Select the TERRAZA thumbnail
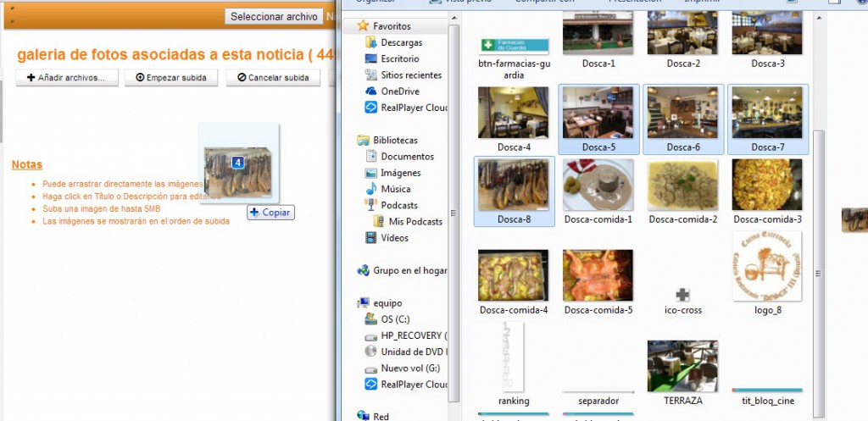Viewport: 868px width, 421px height. 682,366
